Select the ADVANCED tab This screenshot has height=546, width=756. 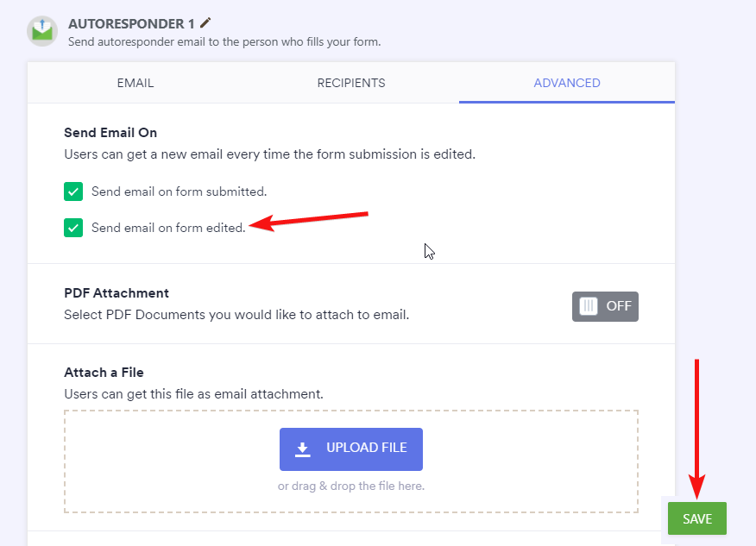567,84
